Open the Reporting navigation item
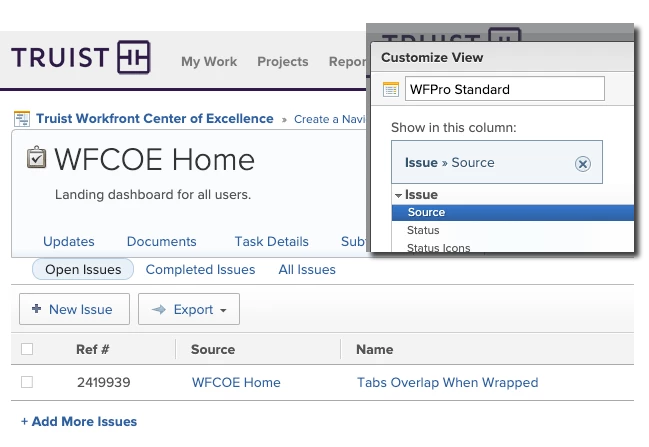The image size is (649, 447). (347, 61)
